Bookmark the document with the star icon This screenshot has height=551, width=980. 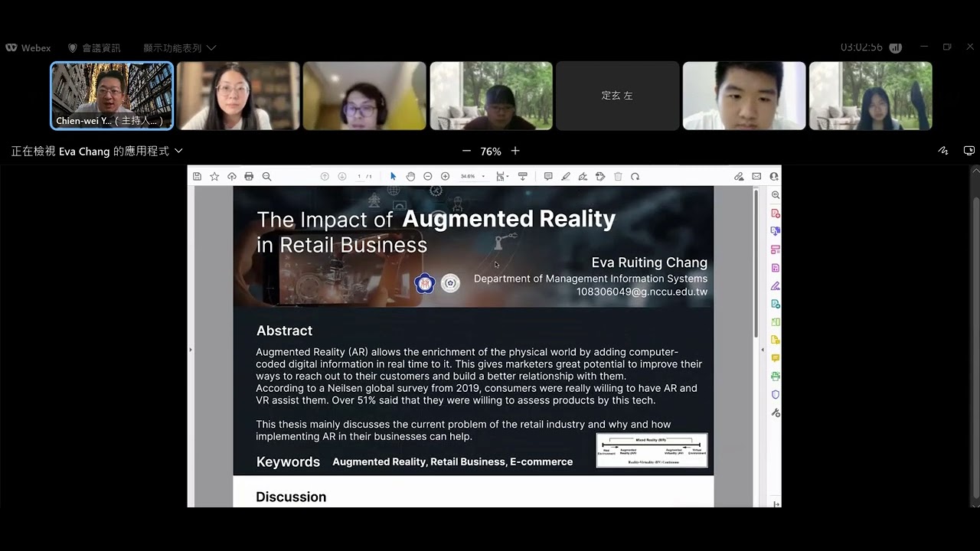(214, 176)
